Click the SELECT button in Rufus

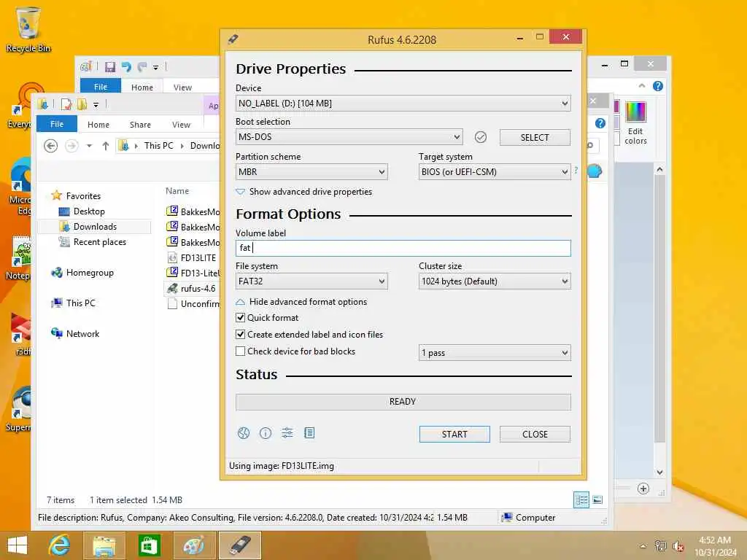pyautogui.click(x=535, y=138)
